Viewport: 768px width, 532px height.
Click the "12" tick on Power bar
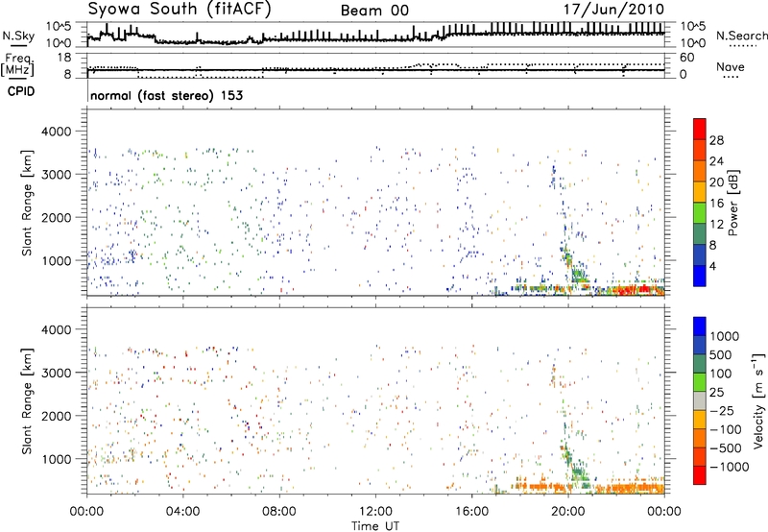click(x=716, y=224)
